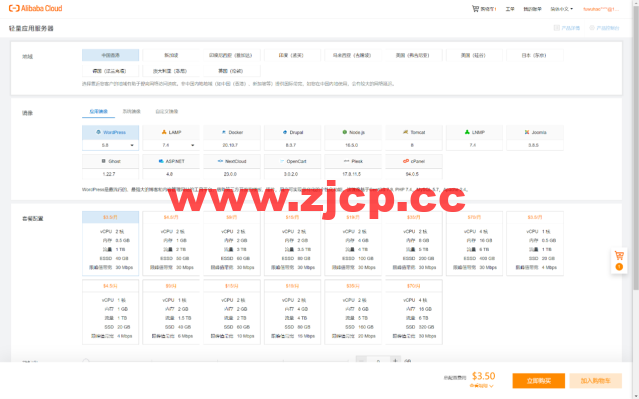Open the 工单 tickets link
Screen dimensions: 639x399
510,9
